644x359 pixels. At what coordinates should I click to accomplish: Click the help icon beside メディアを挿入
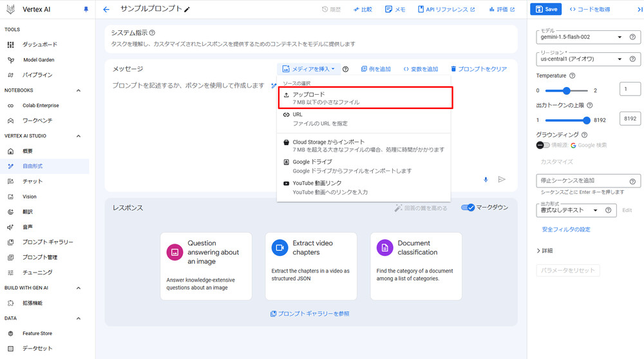pos(345,69)
